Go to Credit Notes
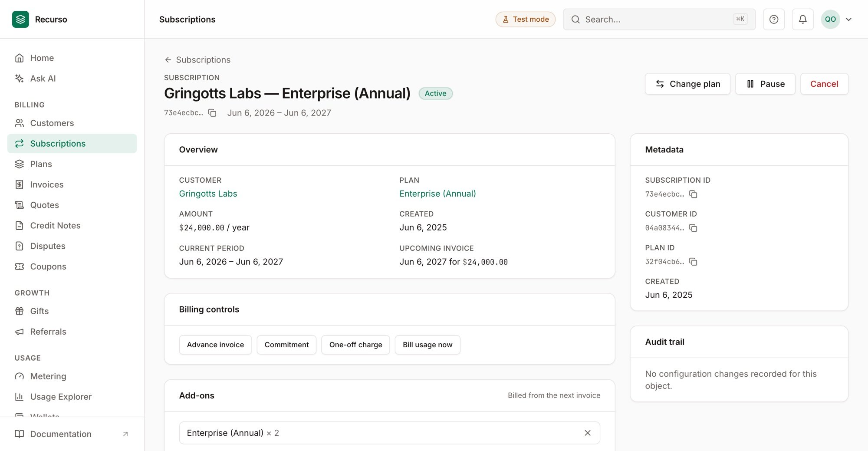This screenshot has width=868, height=451. pyautogui.click(x=72, y=225)
